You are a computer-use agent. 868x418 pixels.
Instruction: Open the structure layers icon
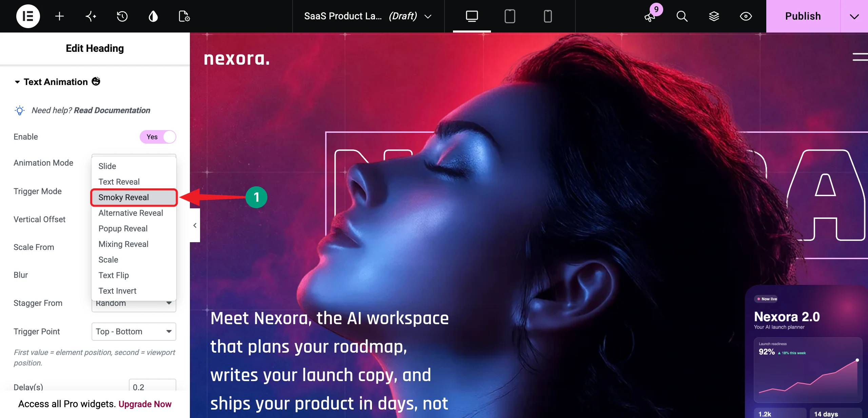click(x=714, y=16)
